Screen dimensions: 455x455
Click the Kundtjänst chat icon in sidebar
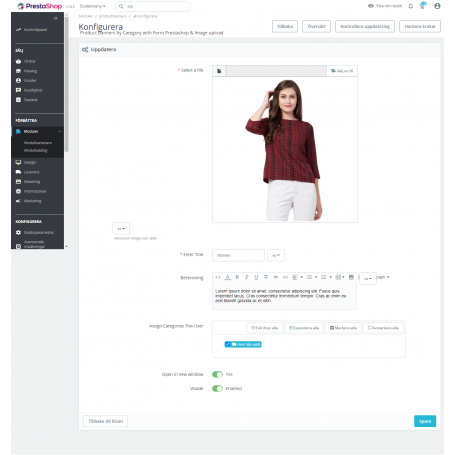point(18,90)
